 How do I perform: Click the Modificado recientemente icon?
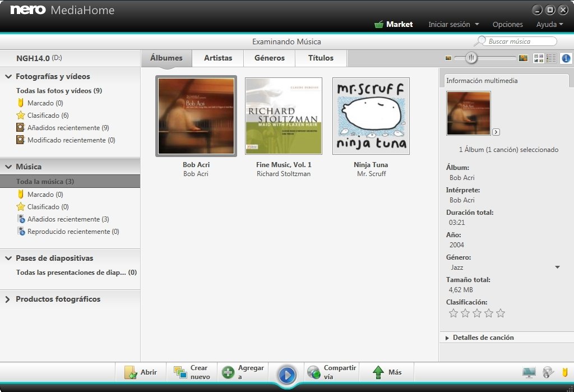point(21,140)
